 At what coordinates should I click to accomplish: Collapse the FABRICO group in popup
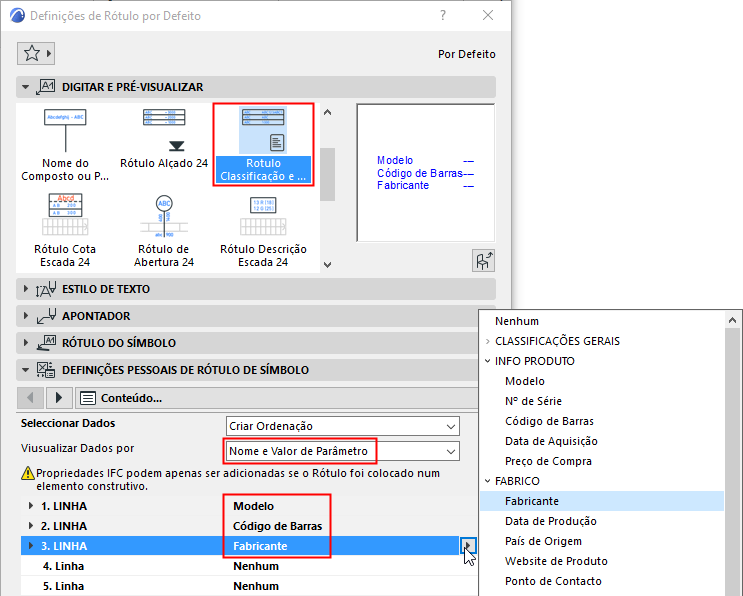pos(488,481)
